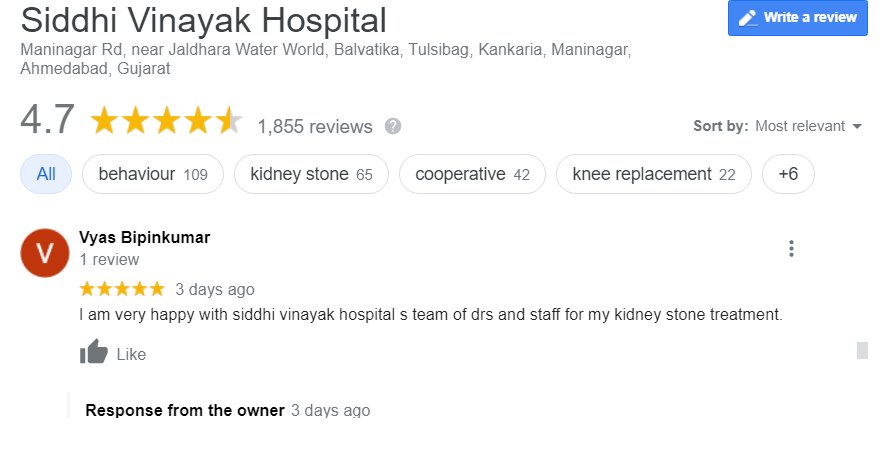Filter reviews by cooperative 42
895x451 pixels.
[472, 174]
